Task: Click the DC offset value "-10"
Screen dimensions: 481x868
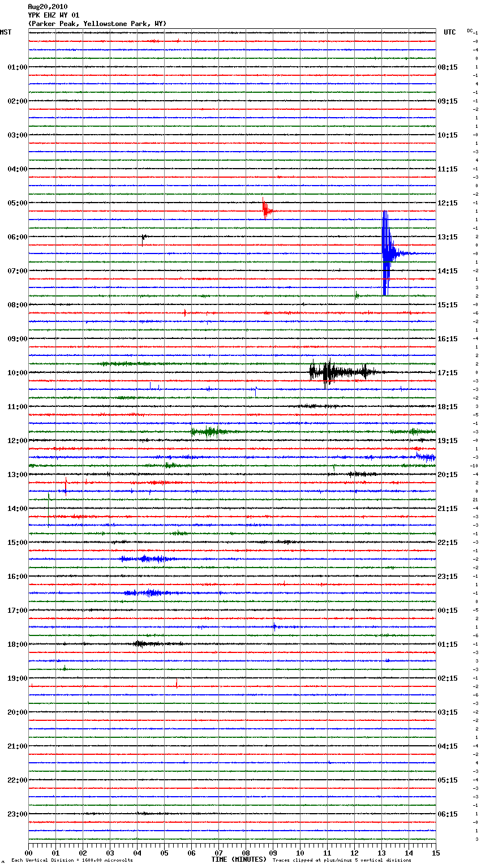Action: click(474, 466)
